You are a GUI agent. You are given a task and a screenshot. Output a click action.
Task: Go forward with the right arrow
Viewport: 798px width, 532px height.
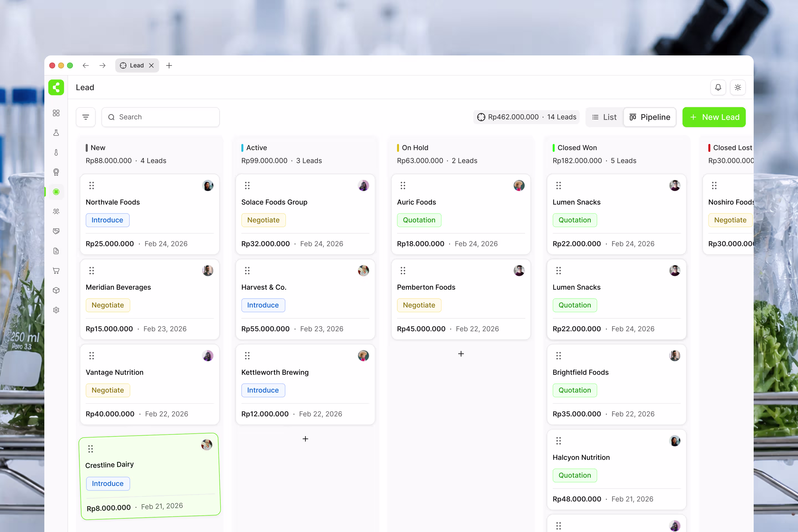point(103,65)
